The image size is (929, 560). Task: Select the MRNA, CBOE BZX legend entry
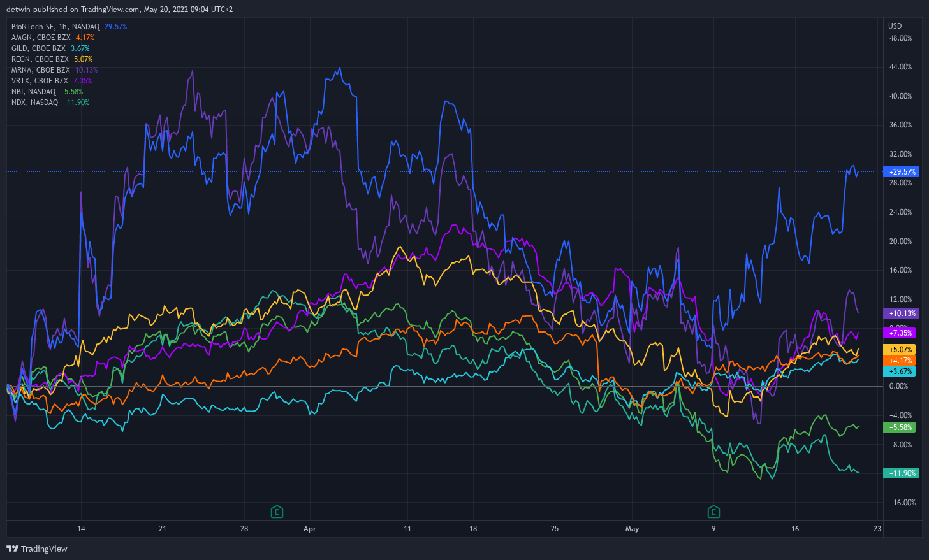(x=54, y=70)
